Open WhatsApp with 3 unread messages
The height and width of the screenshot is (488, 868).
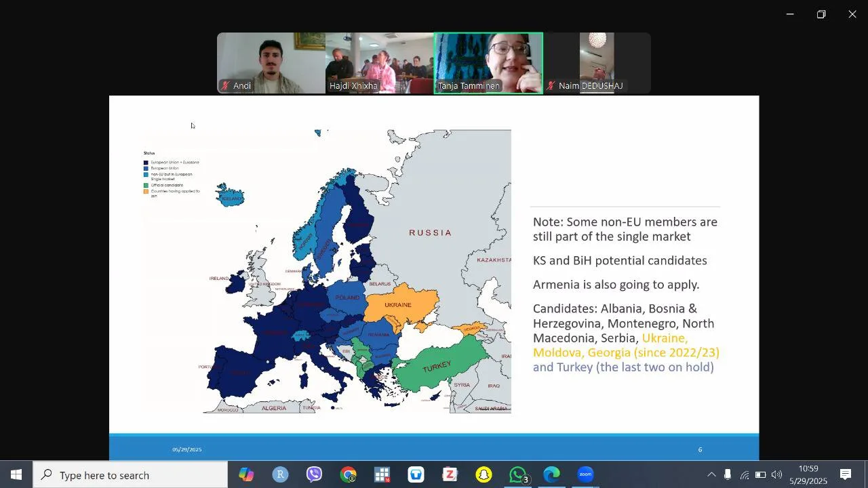click(518, 474)
